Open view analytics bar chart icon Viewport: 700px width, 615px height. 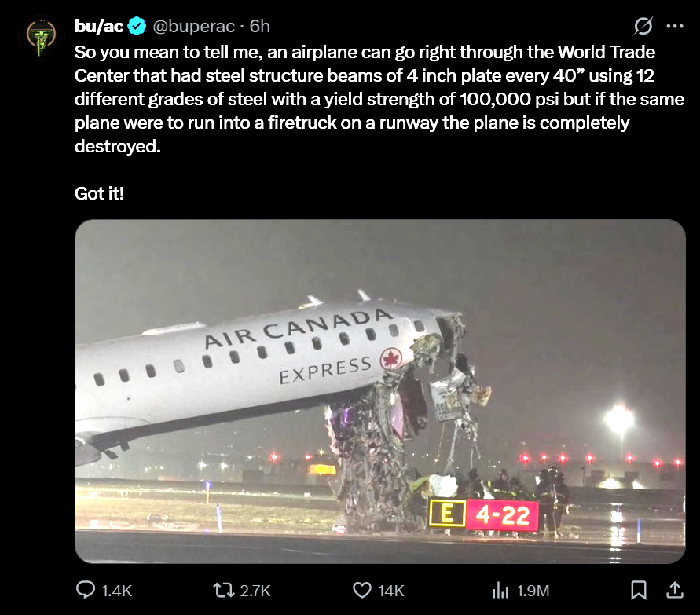(x=501, y=590)
